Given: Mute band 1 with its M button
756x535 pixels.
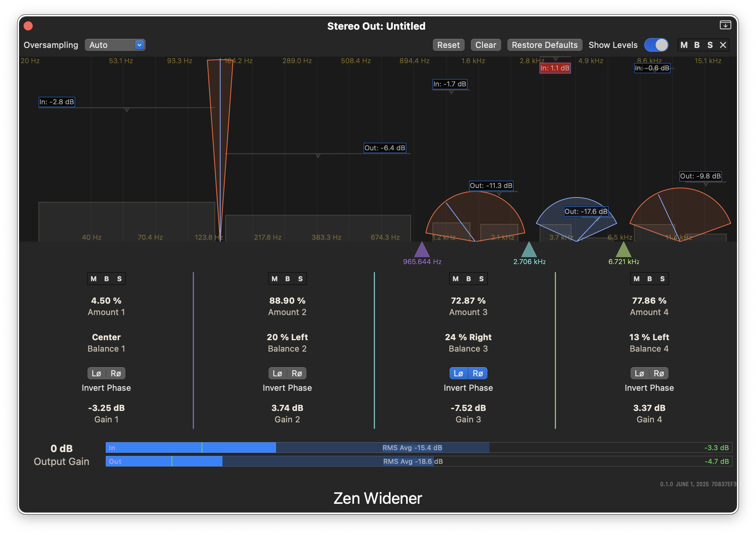Looking at the screenshot, I should click(x=94, y=279).
